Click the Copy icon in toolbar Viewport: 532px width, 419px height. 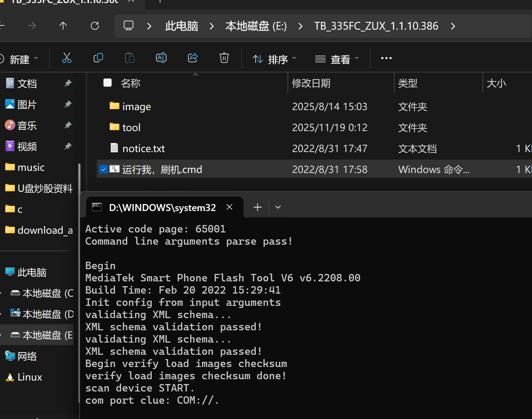pos(98,58)
